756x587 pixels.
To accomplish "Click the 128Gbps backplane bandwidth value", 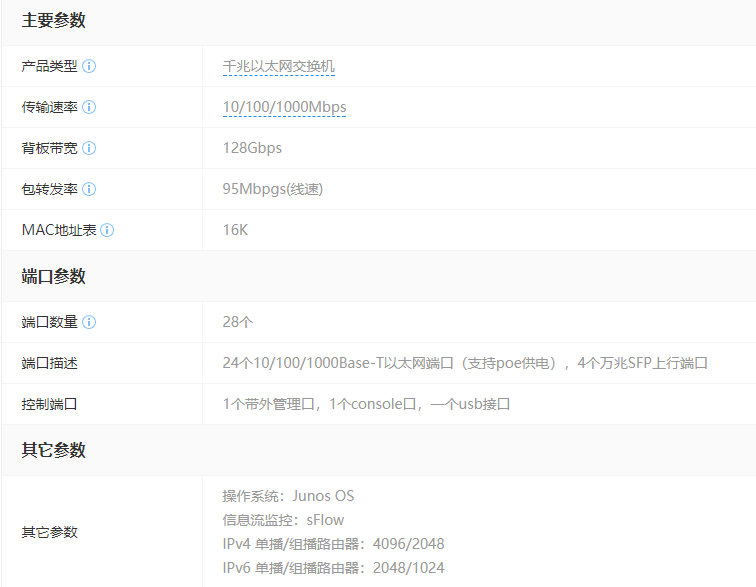I will point(252,148).
